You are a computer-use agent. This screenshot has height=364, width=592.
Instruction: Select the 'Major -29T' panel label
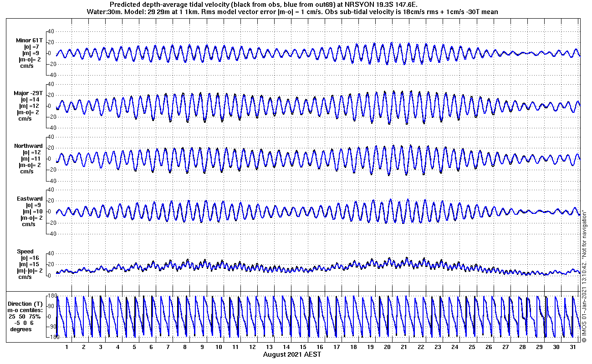29,93
